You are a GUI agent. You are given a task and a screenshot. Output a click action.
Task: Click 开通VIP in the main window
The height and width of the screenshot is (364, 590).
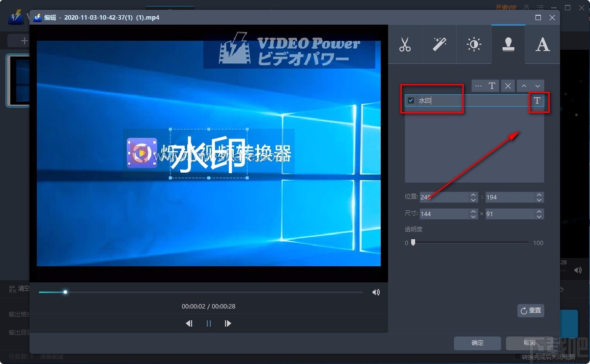506,7
